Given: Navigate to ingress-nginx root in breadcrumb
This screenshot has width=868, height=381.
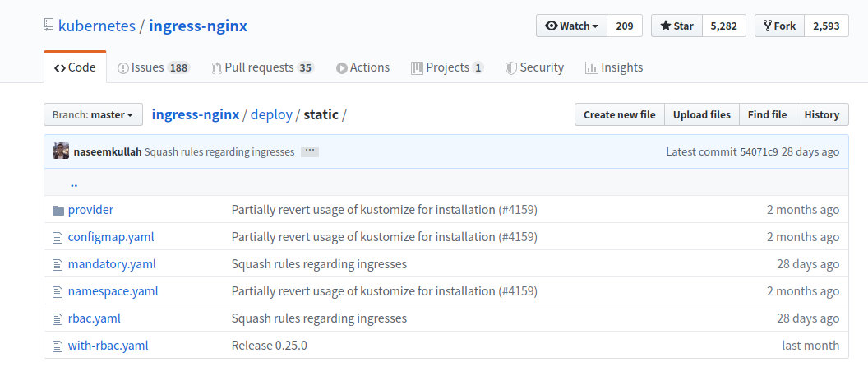Looking at the screenshot, I should [196, 115].
